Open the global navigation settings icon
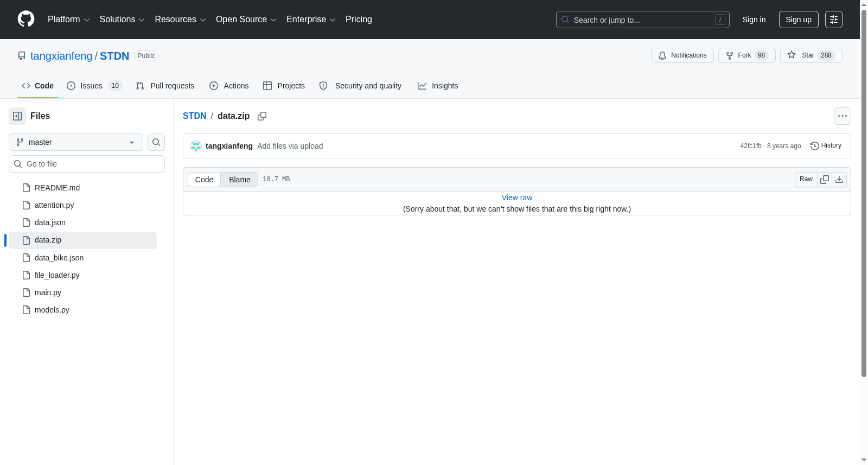 [x=834, y=20]
